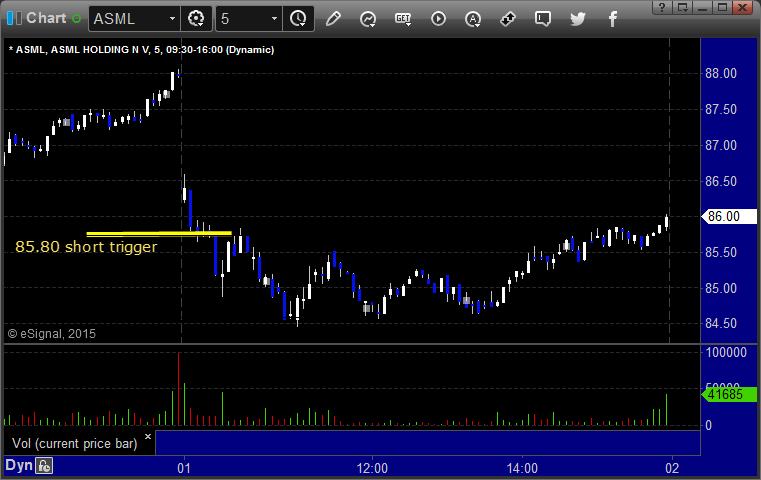Click the Dyn lock icon
Viewport: 761px width, 480px height.
coord(44,466)
